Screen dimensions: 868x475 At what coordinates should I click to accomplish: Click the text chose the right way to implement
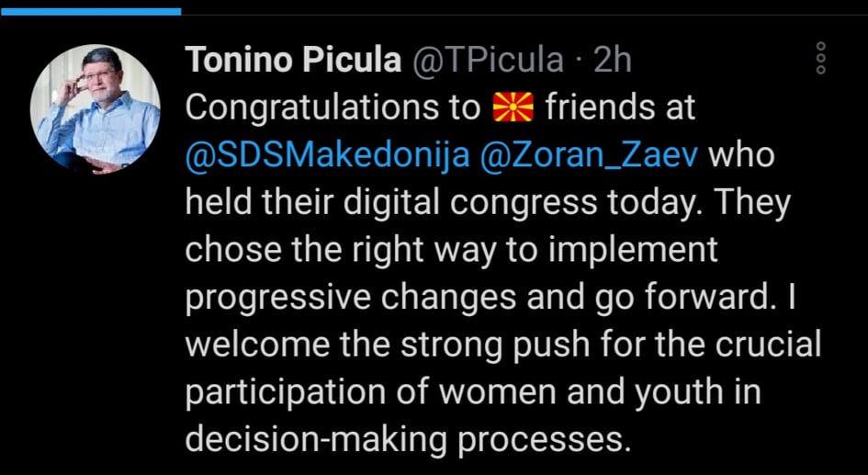451,252
